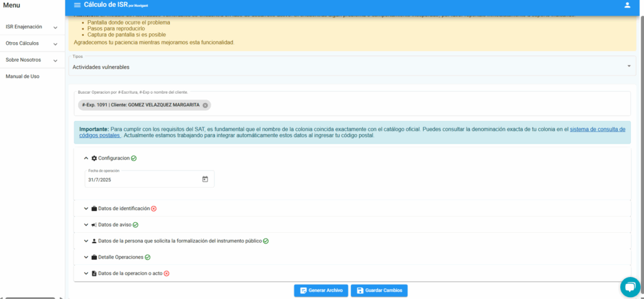Open the calendar date picker icon
This screenshot has height=299, width=644.
205,179
